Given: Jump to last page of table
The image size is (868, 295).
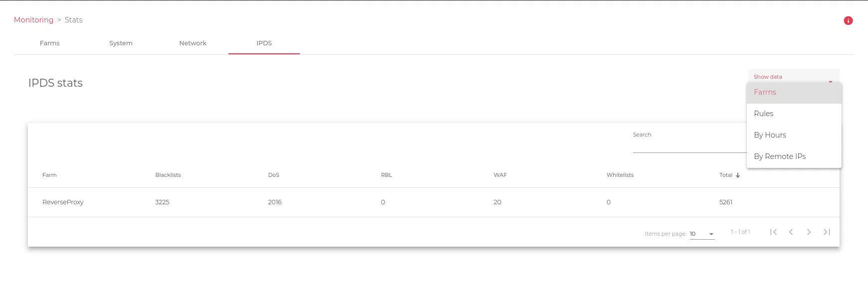Looking at the screenshot, I should 827,232.
